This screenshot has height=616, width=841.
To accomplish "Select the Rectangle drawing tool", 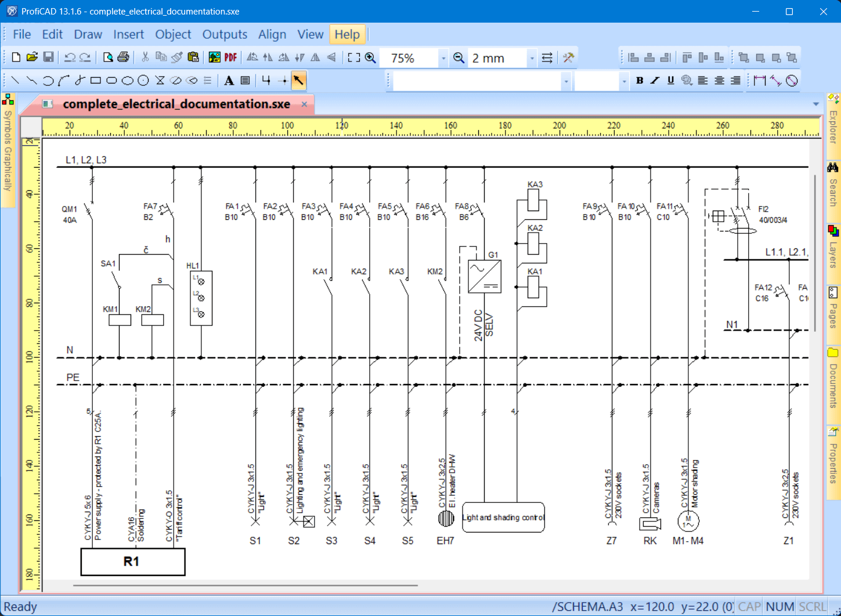I will pos(96,81).
